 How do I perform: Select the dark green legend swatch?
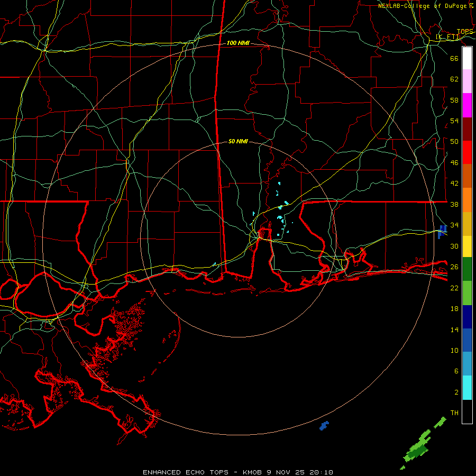[467, 269]
